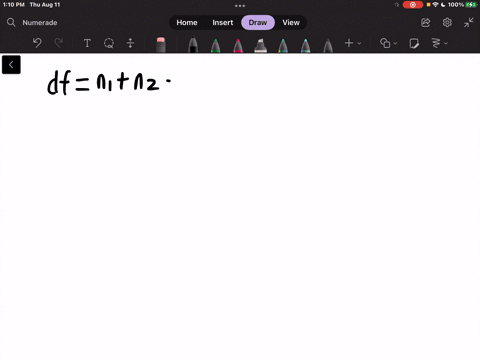This screenshot has width=480, height=360.
Task: Open the Shapes tool
Action: 385,43
